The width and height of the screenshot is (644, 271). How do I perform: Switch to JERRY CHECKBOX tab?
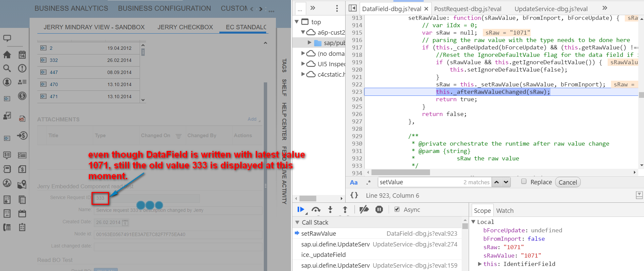pos(185,27)
